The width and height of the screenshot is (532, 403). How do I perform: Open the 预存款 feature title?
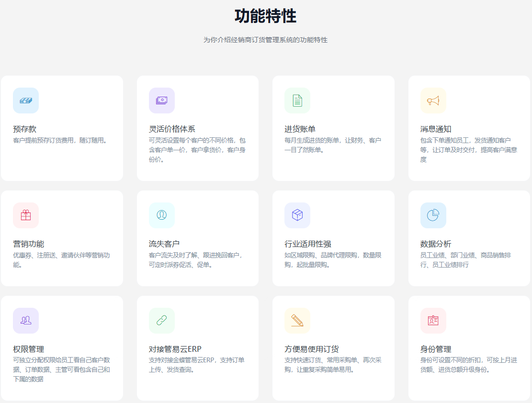click(25, 129)
